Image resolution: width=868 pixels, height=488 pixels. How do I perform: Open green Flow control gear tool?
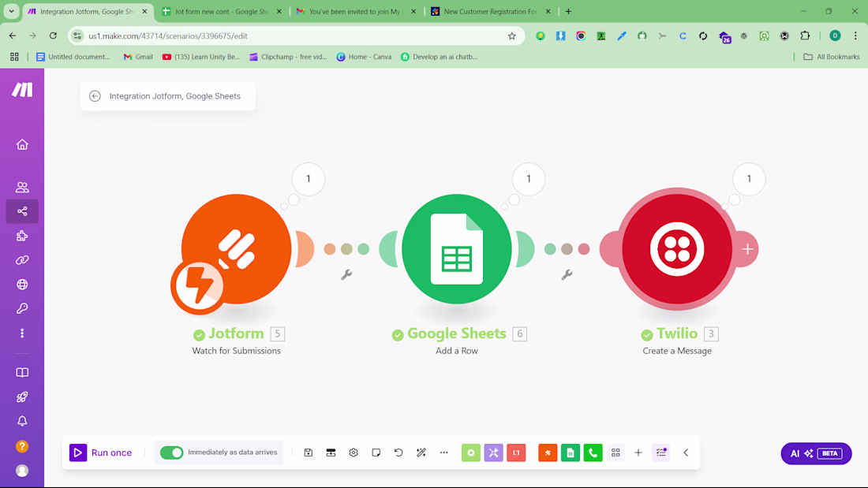click(x=471, y=453)
